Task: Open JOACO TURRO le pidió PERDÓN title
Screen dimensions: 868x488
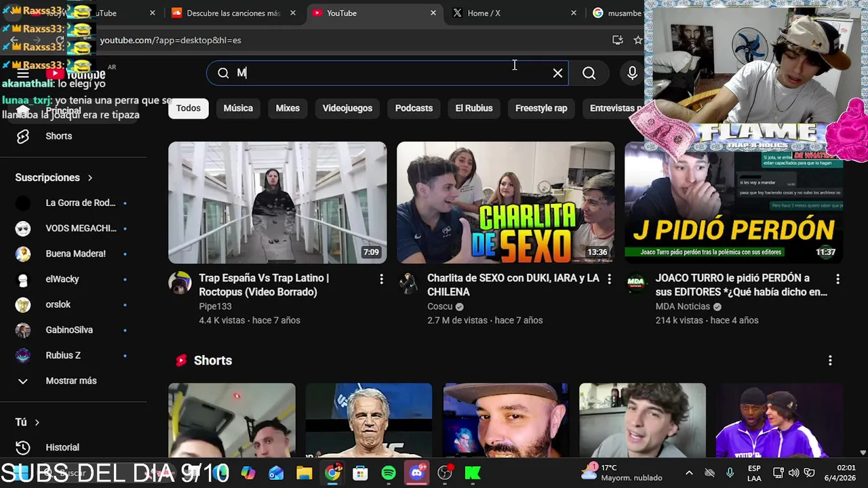Action: [741, 285]
